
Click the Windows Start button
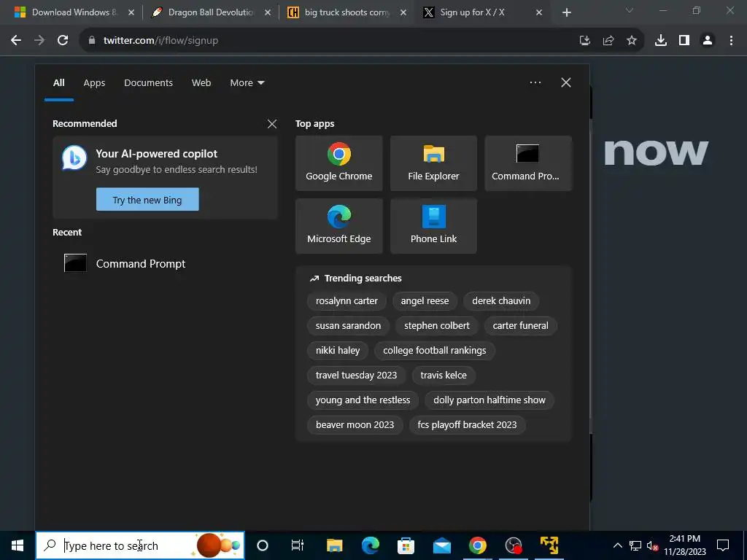coord(18,545)
